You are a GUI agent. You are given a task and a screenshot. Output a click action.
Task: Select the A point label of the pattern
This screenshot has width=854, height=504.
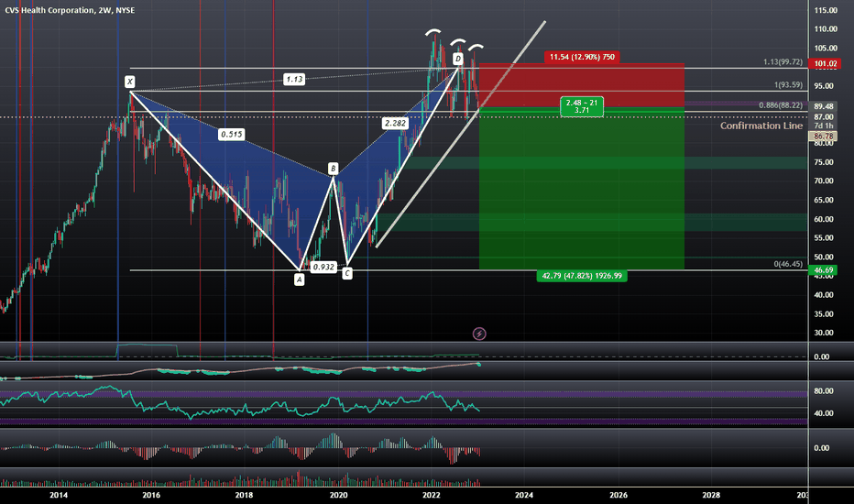click(299, 279)
